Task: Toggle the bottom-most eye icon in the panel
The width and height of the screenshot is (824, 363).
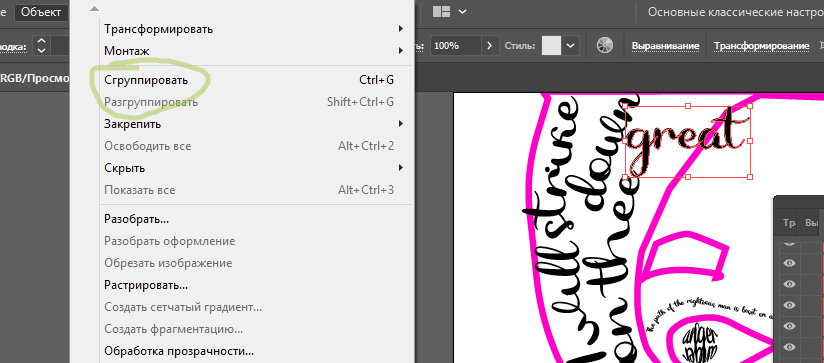Action: tap(789, 347)
